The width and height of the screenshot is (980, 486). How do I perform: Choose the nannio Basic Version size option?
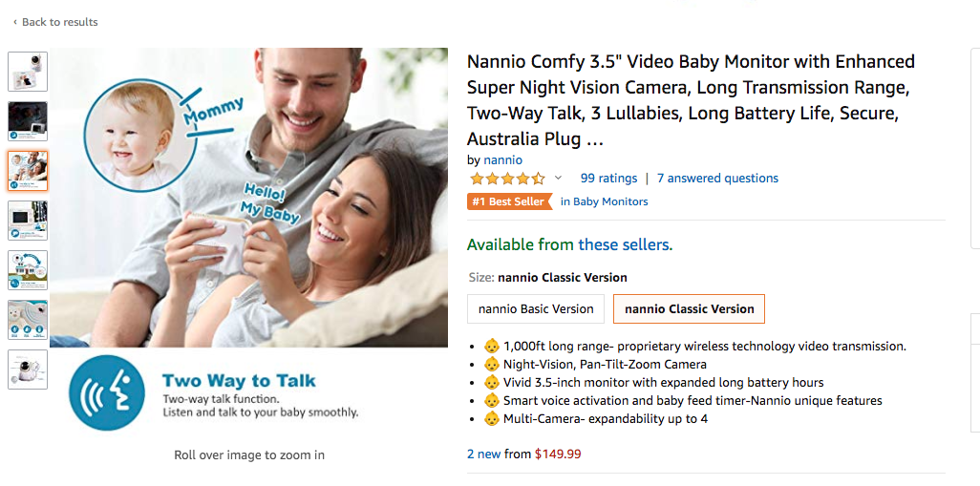tap(536, 309)
